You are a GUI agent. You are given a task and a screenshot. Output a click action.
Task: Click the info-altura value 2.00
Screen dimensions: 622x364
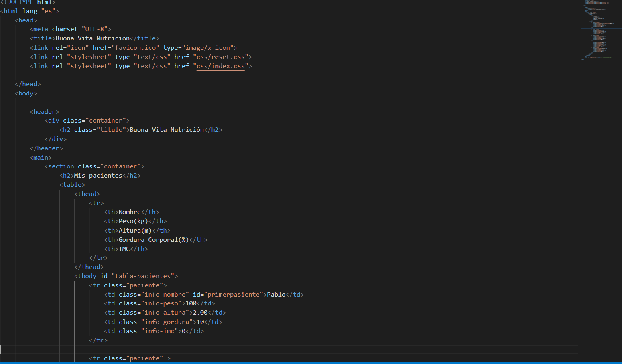pyautogui.click(x=200, y=313)
